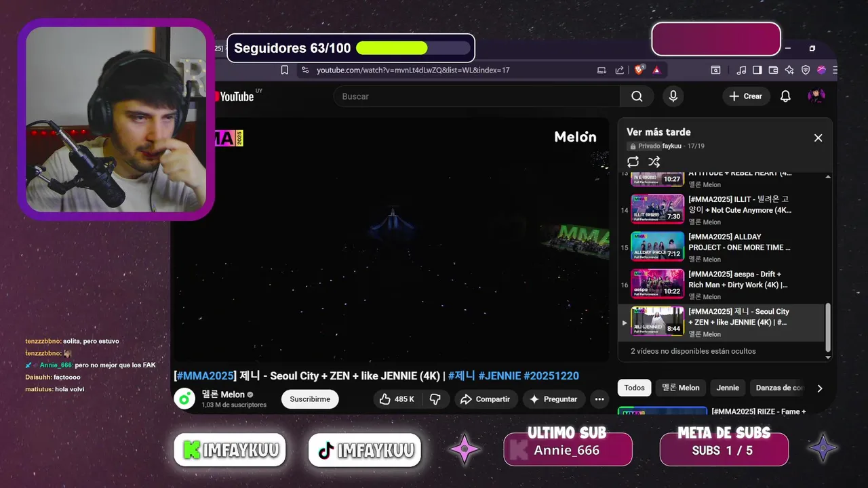
Task: Click the Seguidores 63/100 progress bar
Action: click(413, 48)
